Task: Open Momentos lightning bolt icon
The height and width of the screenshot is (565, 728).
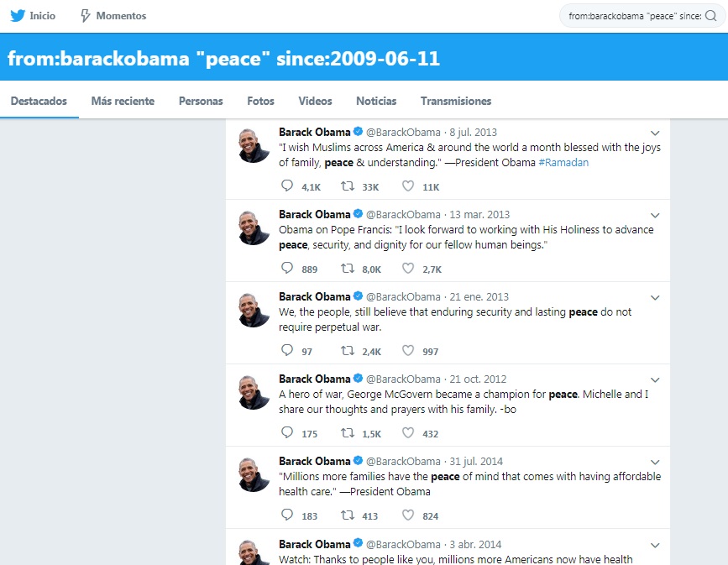Action: click(86, 16)
